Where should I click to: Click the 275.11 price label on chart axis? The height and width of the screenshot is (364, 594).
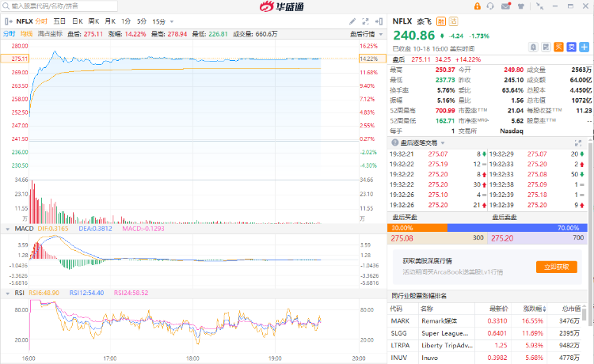tap(15, 59)
